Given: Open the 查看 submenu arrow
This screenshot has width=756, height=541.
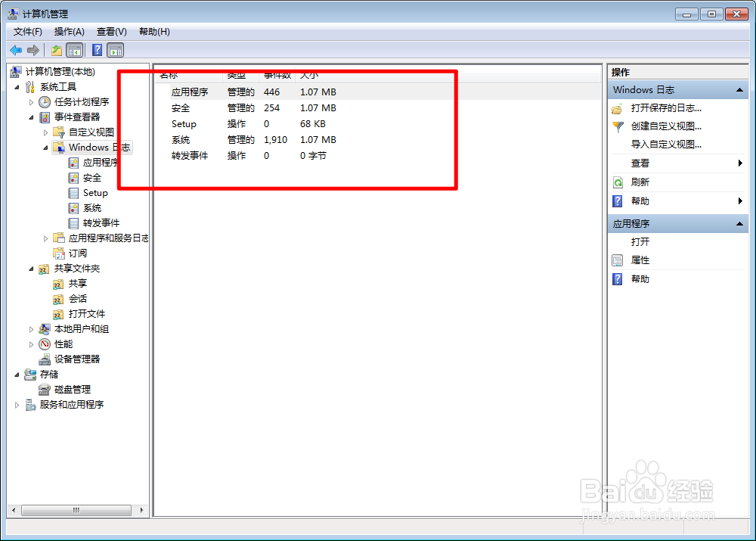Looking at the screenshot, I should click(740, 163).
